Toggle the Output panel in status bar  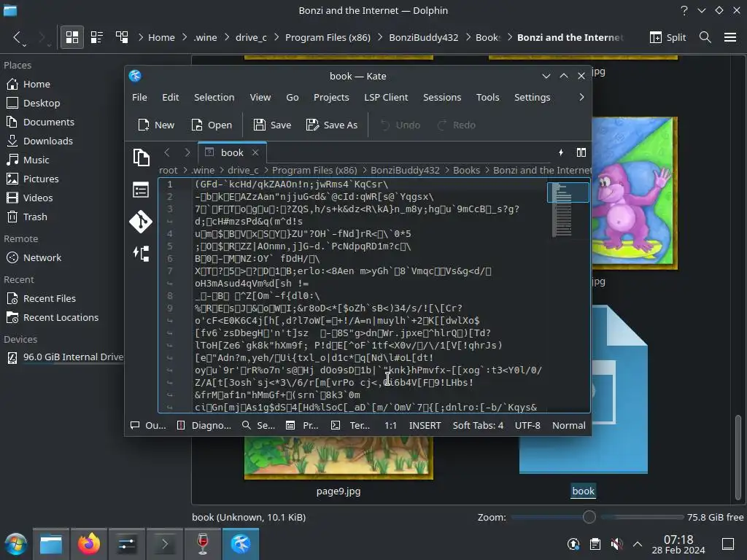click(x=148, y=425)
